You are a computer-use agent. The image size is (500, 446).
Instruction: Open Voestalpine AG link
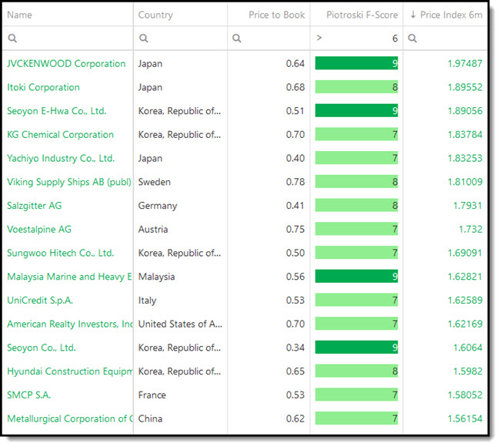point(39,229)
